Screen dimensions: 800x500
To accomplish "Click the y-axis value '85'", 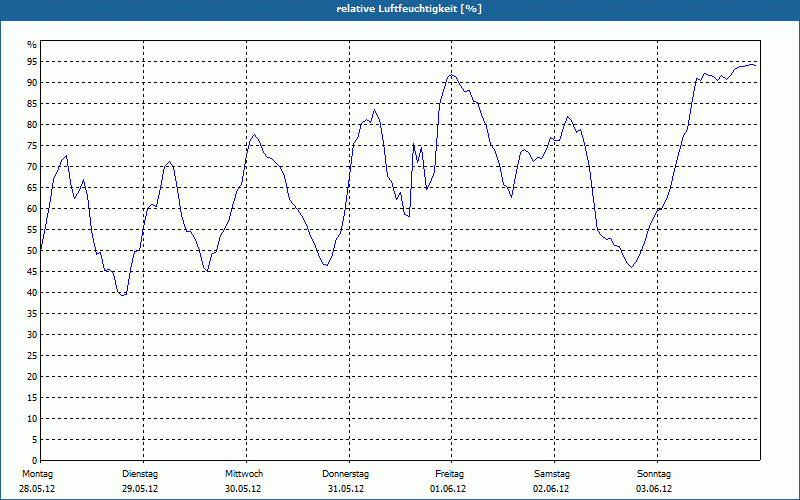I will [32, 104].
